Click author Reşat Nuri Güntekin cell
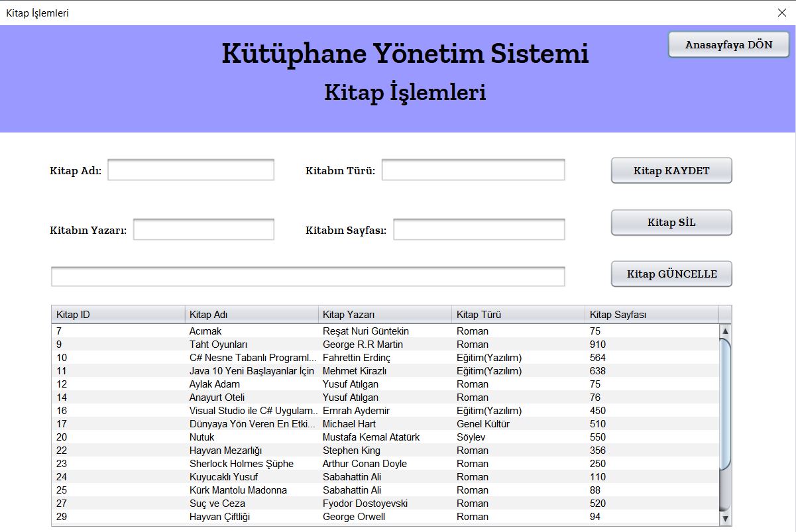Screen dimensions: 796x532 385,331
